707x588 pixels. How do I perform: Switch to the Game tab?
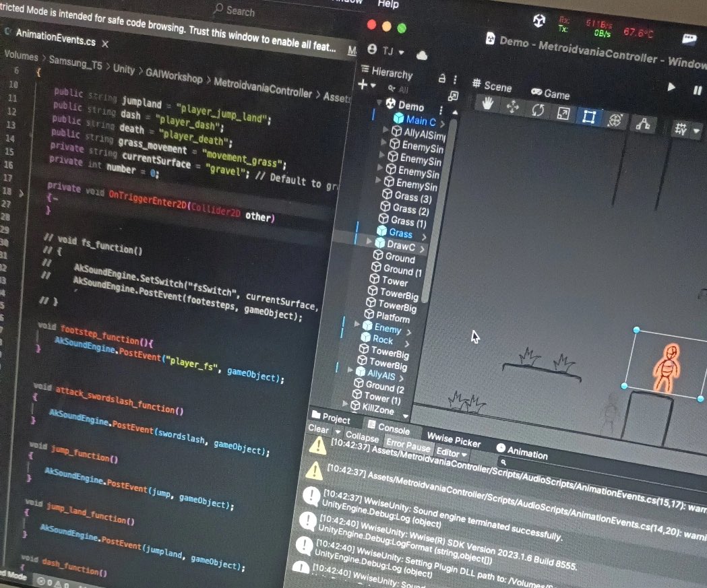(550, 93)
